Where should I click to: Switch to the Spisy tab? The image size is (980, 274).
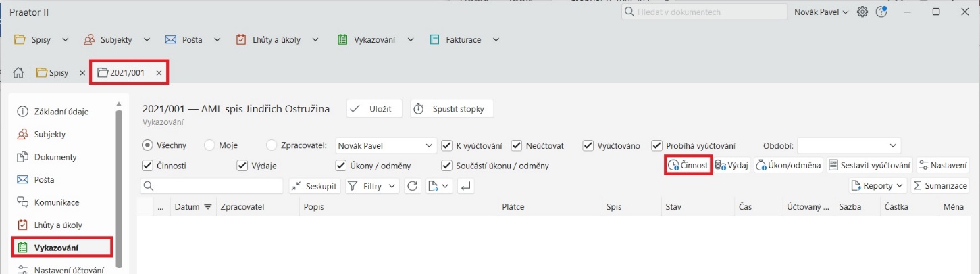53,72
